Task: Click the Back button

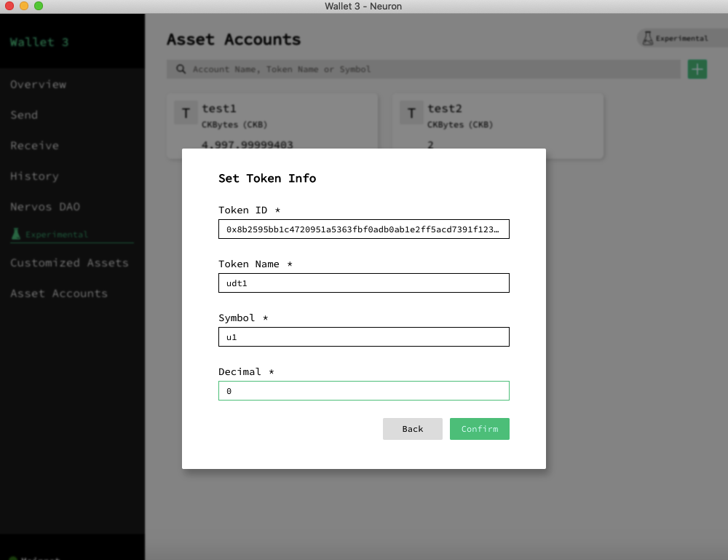Action: [412, 429]
